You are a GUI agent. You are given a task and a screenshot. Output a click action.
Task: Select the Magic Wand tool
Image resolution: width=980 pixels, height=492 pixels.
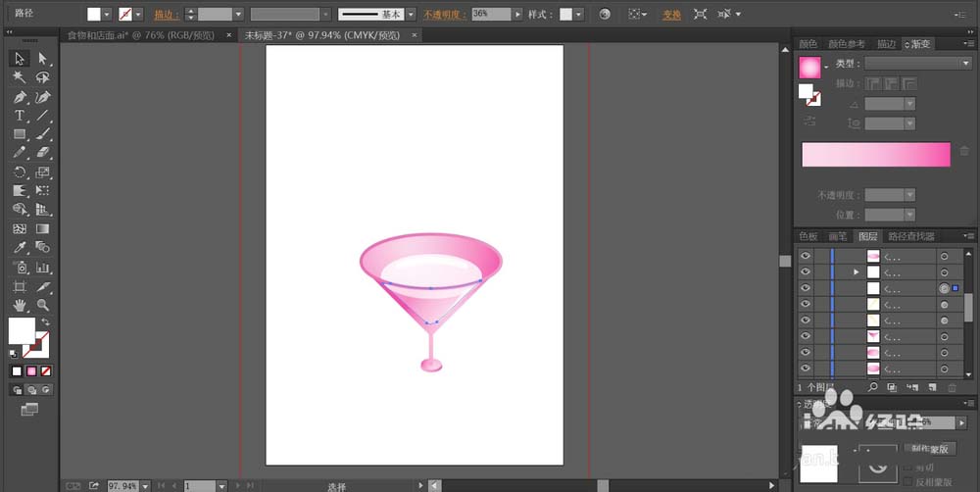coord(20,76)
